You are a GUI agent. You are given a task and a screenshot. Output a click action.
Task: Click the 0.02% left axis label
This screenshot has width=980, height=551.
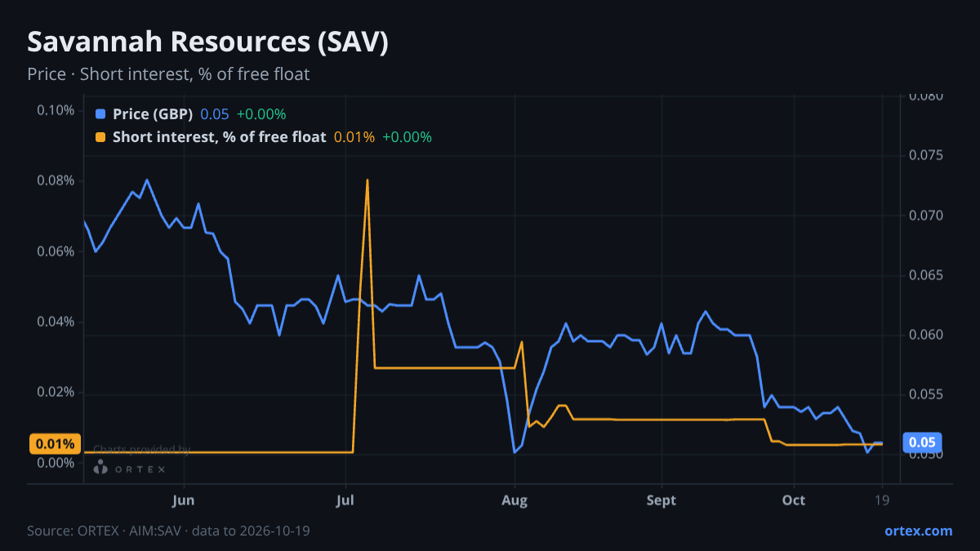coord(56,393)
